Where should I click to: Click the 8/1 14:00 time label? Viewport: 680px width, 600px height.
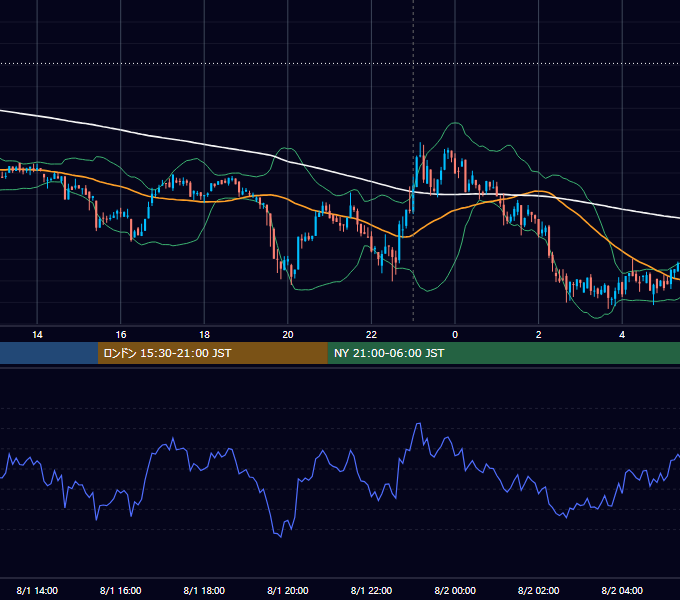[x=37, y=590]
